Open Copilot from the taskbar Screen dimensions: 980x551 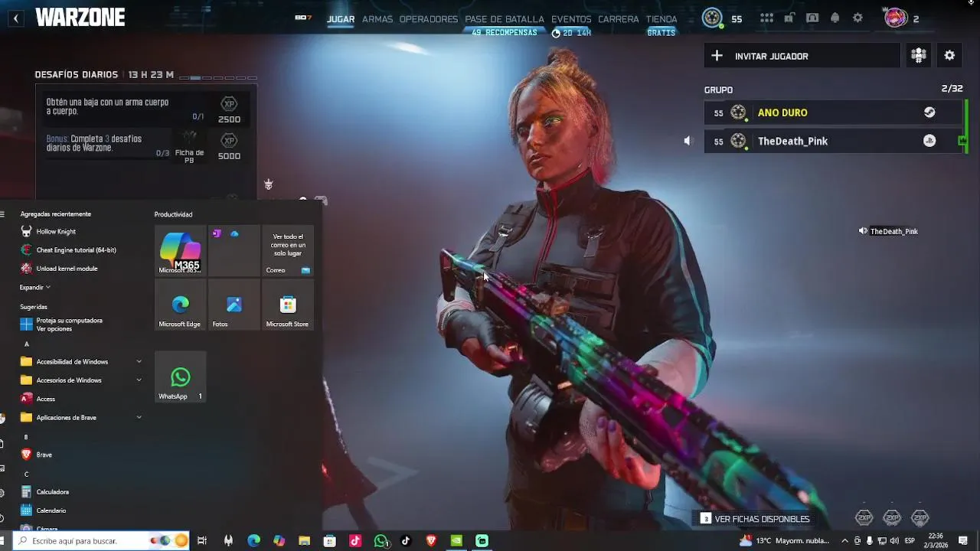(279, 540)
